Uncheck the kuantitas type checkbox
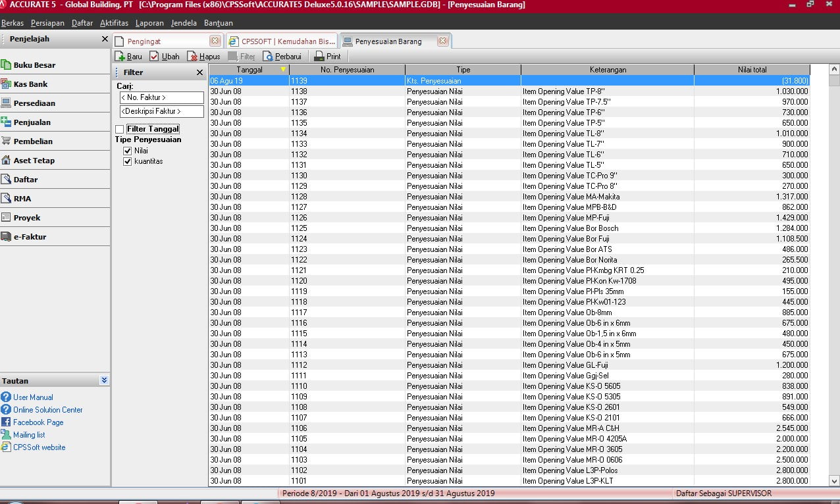This screenshot has width=840, height=504. 128,161
